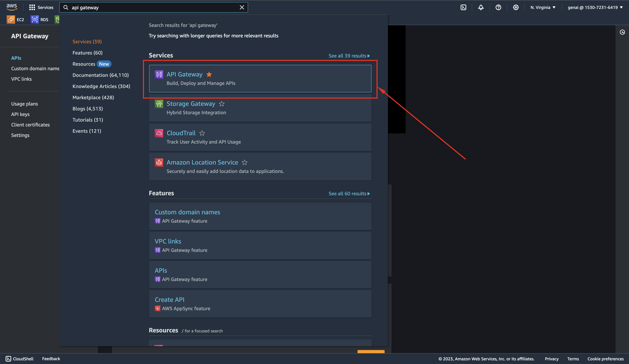Click the CloudTrail pink icon
The width and height of the screenshot is (629, 364).
[x=159, y=133]
